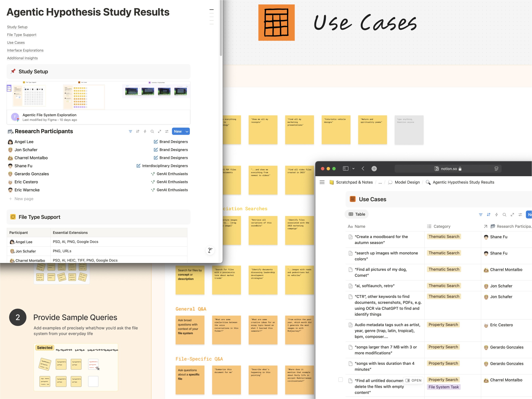The height and width of the screenshot is (399, 532).
Task: Click sort icon in Research Participants toolbar
Action: tap(138, 131)
